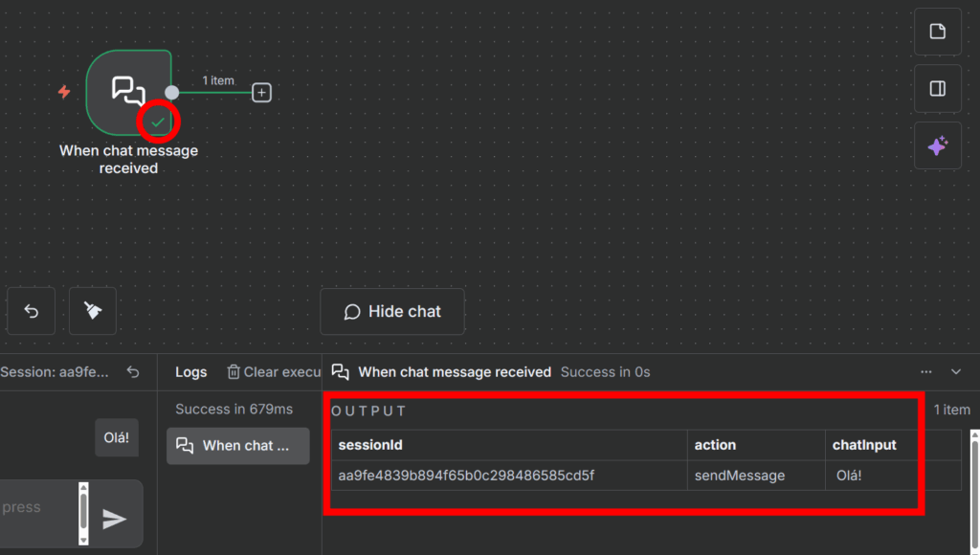Click the sessionId column header
980x555 pixels.
370,445
